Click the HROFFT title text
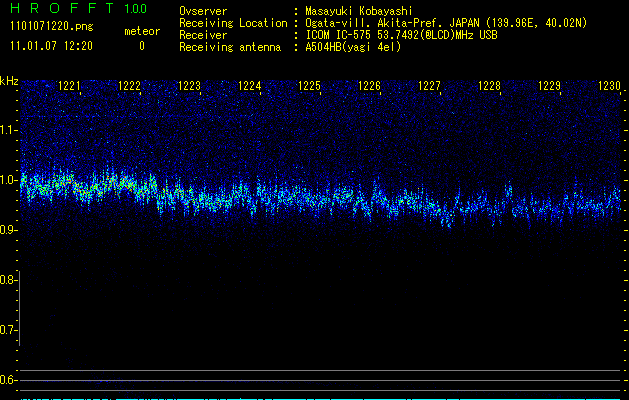The width and height of the screenshot is (629, 400). (x=56, y=9)
